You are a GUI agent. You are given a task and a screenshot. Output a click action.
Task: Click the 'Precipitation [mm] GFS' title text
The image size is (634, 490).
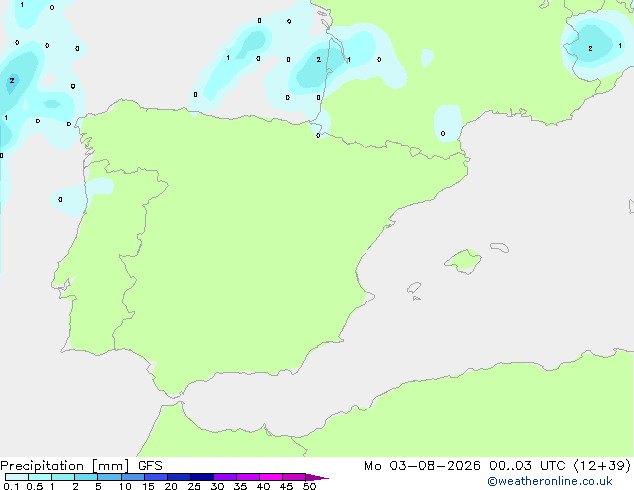(x=81, y=466)
